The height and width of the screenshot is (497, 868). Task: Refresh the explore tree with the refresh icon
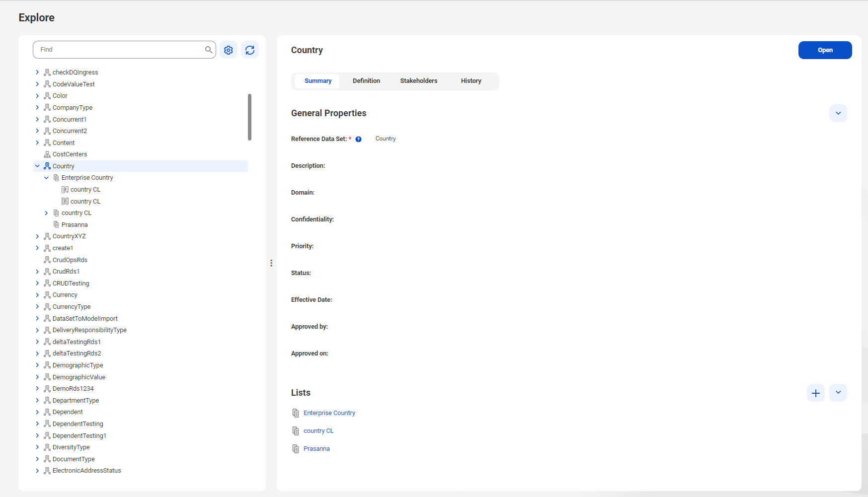(250, 50)
